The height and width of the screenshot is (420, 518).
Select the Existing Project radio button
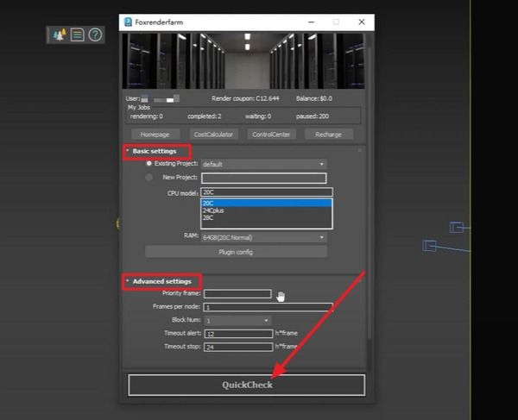[x=149, y=163]
